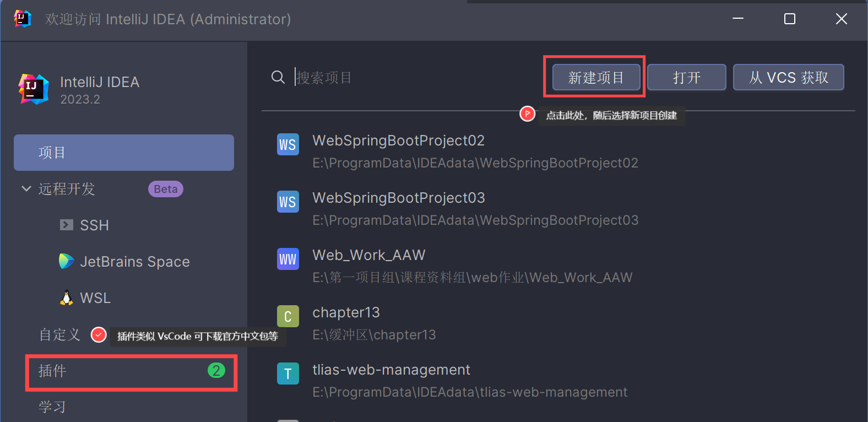Image resolution: width=868 pixels, height=422 pixels.
Task: Click the WebSpringBootProject02 WS icon
Action: click(x=287, y=144)
